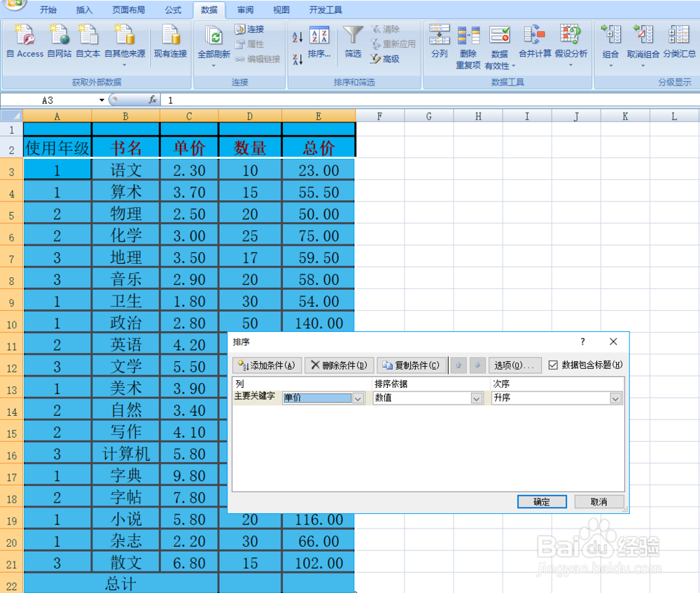Click cell with value 9.80
700x593 pixels.
pyautogui.click(x=189, y=475)
